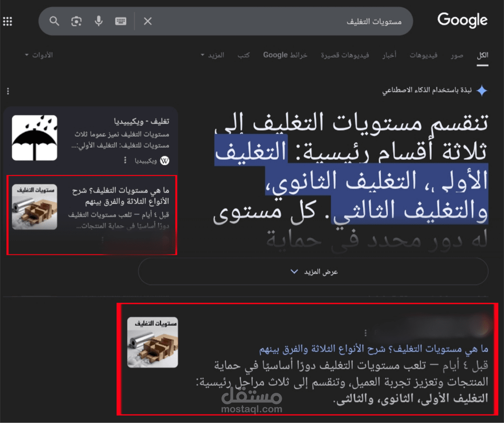Open the الأدوات tools dropdown

[39, 55]
